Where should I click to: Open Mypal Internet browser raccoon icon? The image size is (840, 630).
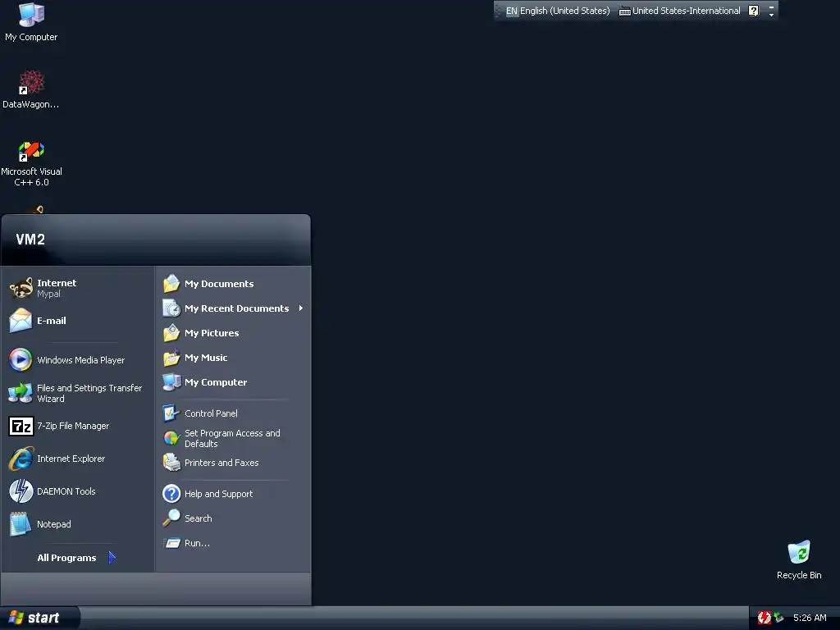coord(21,288)
